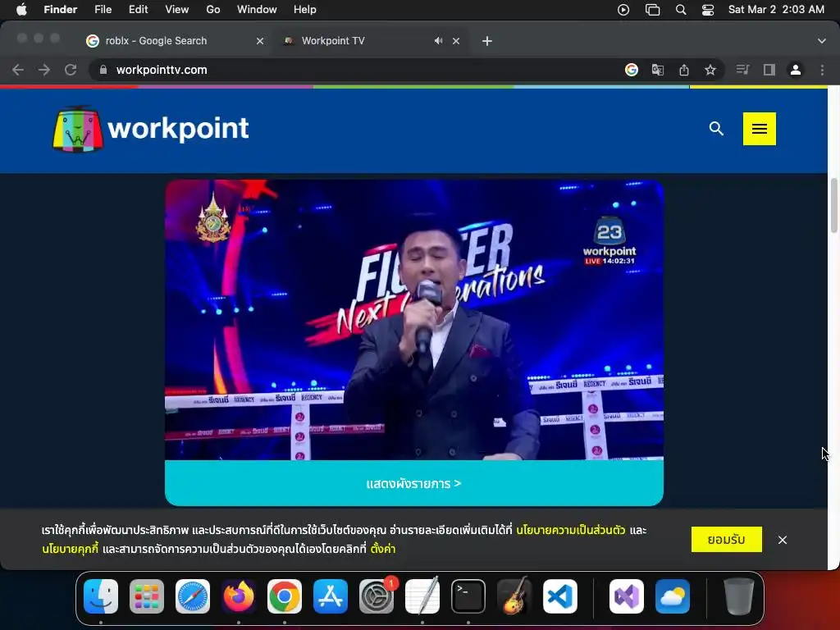Open Finder from the Dock
Viewport: 840px width, 630px height.
pos(101,596)
